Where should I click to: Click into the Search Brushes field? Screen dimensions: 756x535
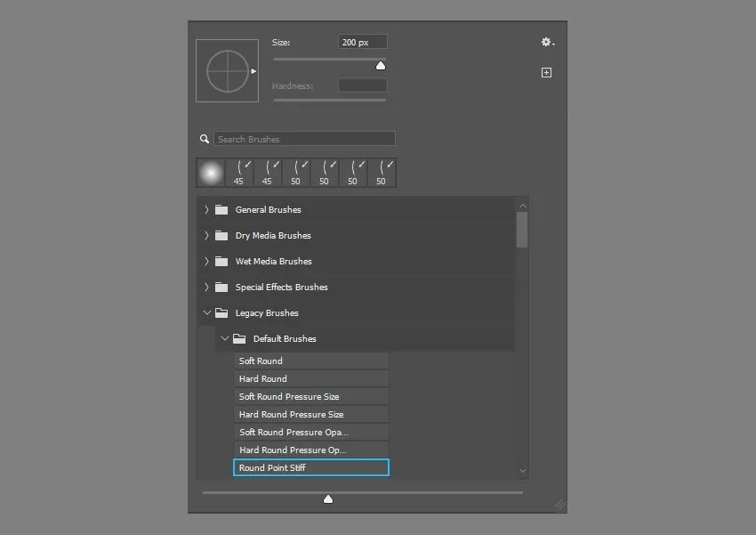click(305, 139)
